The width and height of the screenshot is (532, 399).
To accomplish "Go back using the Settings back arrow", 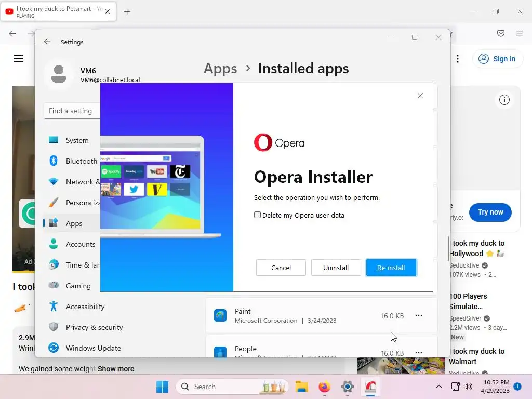I will 47,42.
